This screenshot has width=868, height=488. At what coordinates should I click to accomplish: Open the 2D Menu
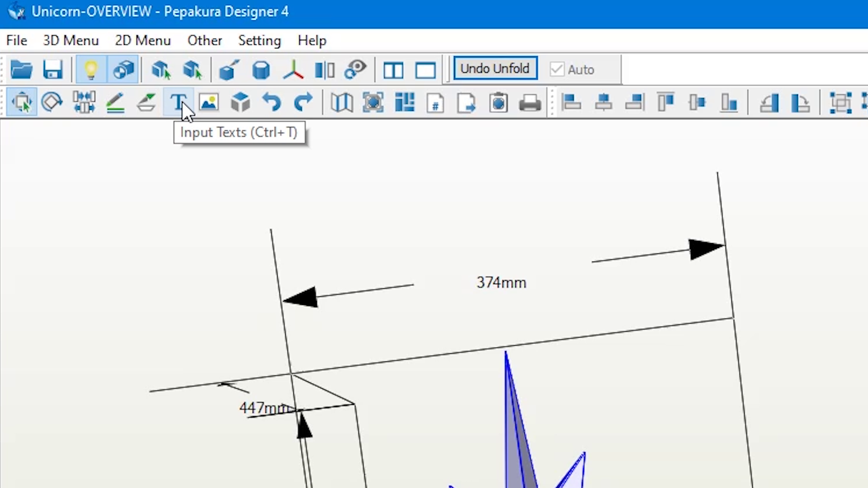143,41
